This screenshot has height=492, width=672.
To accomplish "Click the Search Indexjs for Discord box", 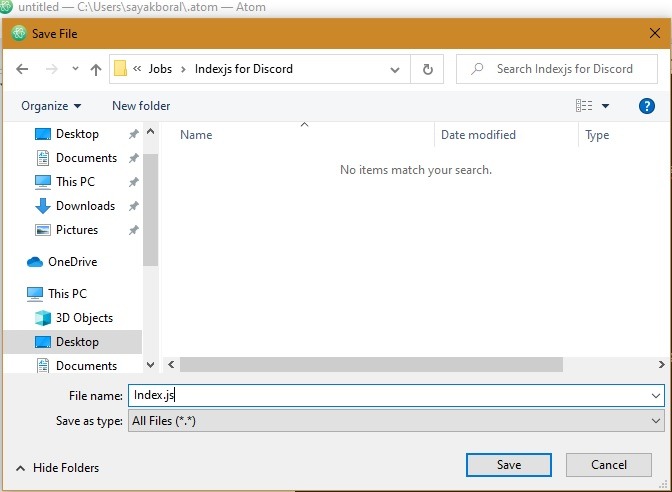I will tap(557, 69).
